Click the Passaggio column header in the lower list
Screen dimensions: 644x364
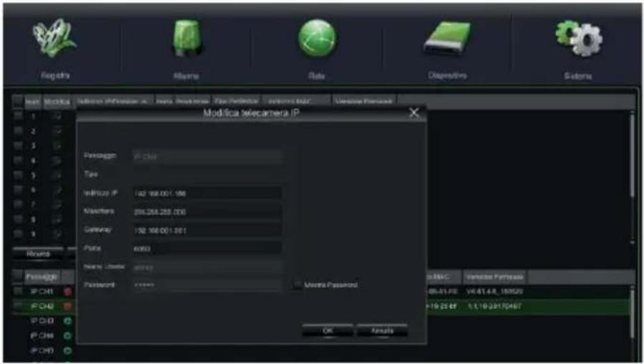[42, 277]
